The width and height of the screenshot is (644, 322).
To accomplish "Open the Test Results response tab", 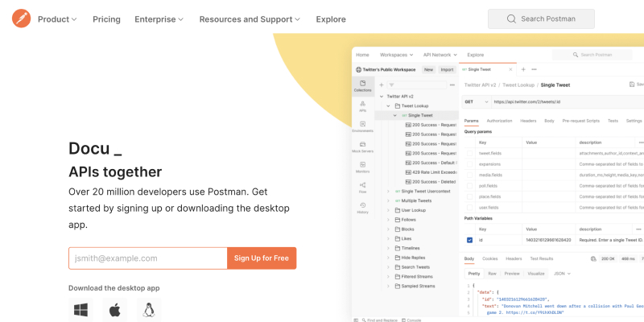I will (x=541, y=258).
